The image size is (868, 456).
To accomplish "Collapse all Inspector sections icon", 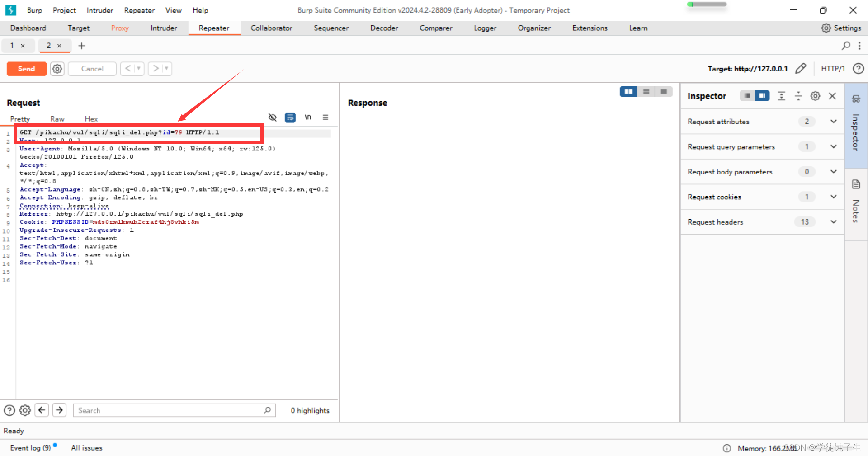I will 798,96.
